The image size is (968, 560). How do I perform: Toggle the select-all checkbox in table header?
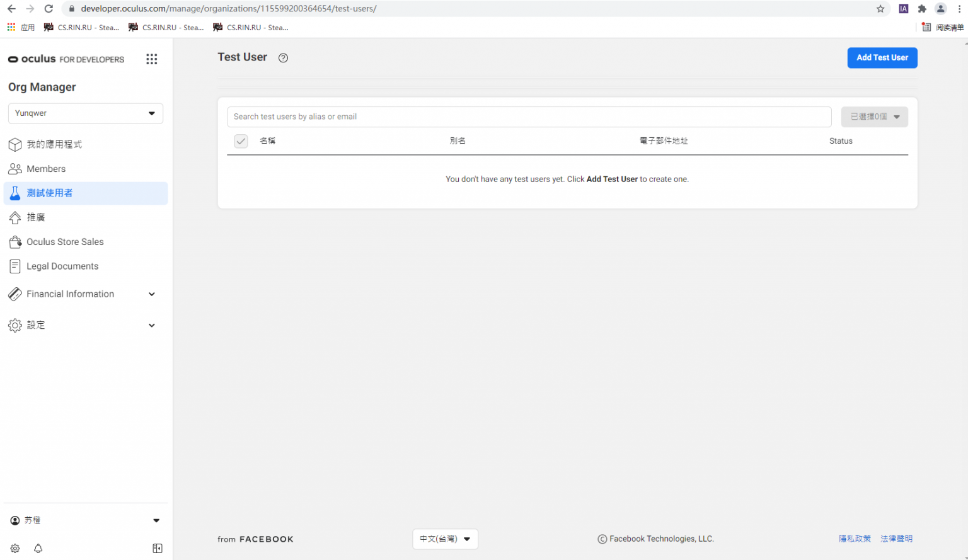coord(241,141)
